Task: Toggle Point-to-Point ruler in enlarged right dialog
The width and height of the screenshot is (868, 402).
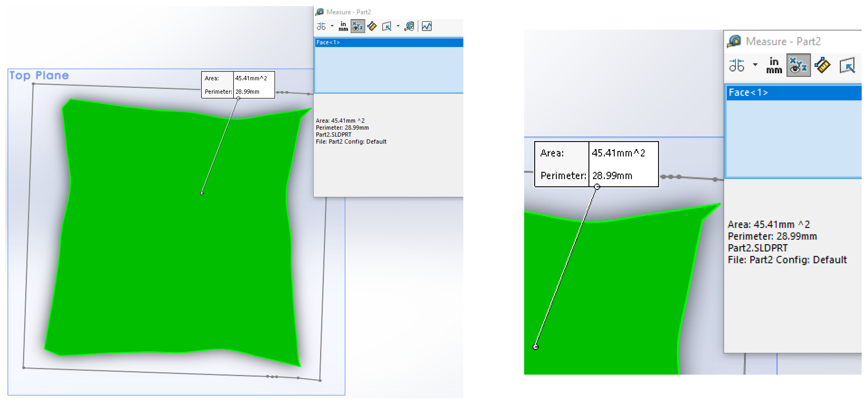Action: pyautogui.click(x=823, y=65)
